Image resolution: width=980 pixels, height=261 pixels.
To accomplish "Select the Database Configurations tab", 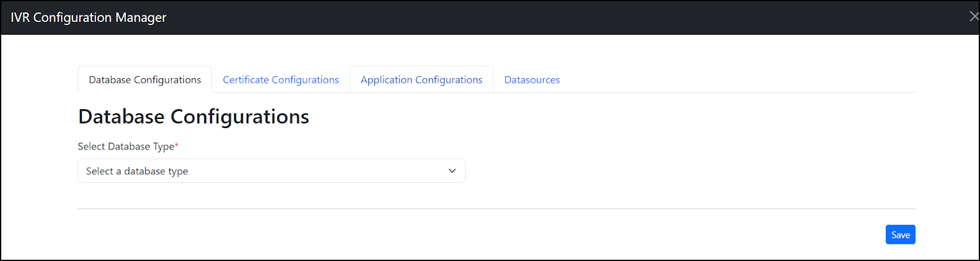I will tap(145, 80).
